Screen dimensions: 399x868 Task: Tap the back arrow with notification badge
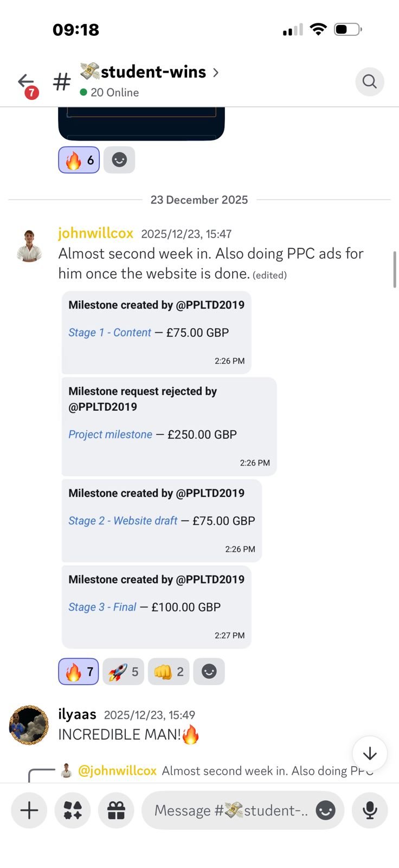[27, 82]
